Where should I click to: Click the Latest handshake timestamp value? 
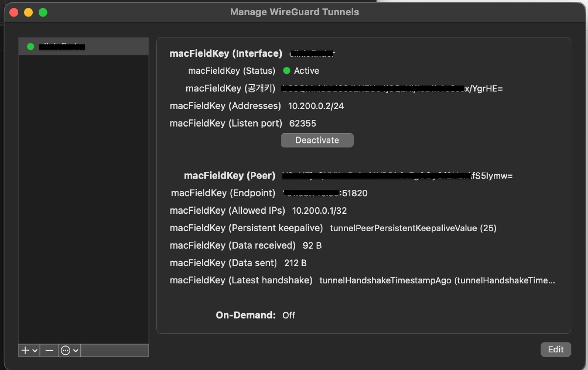[437, 280]
